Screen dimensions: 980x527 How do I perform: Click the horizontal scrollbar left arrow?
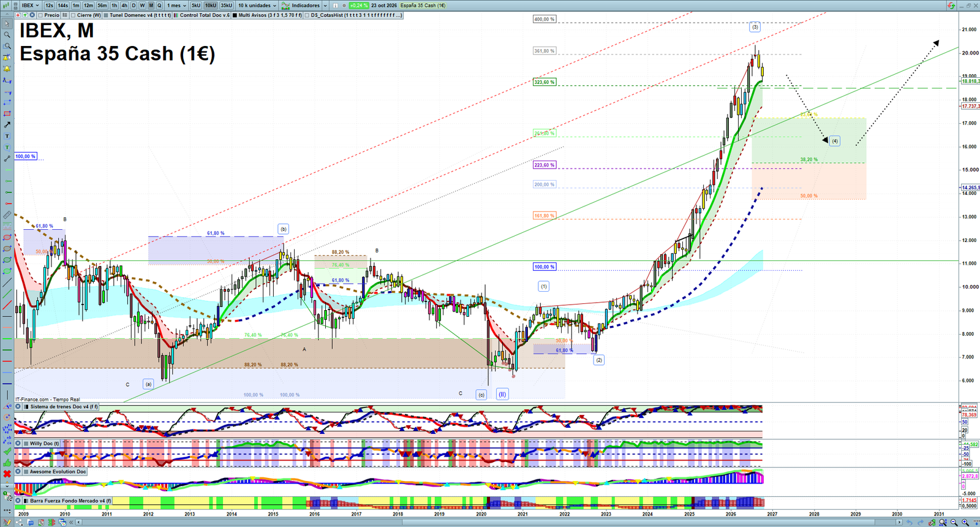point(78,523)
